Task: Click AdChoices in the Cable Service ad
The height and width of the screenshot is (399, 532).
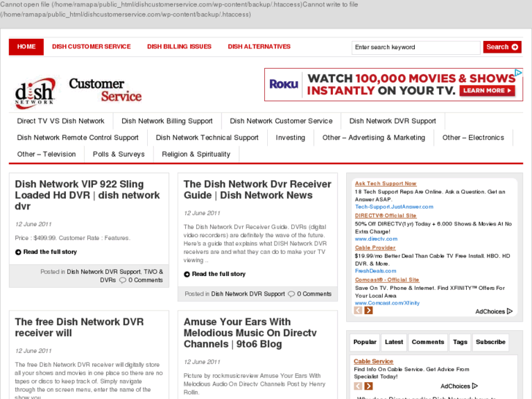Action: pyautogui.click(x=459, y=386)
